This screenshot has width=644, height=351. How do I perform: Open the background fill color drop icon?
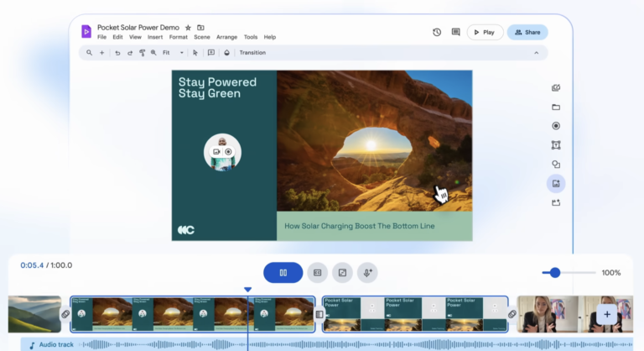tap(226, 53)
